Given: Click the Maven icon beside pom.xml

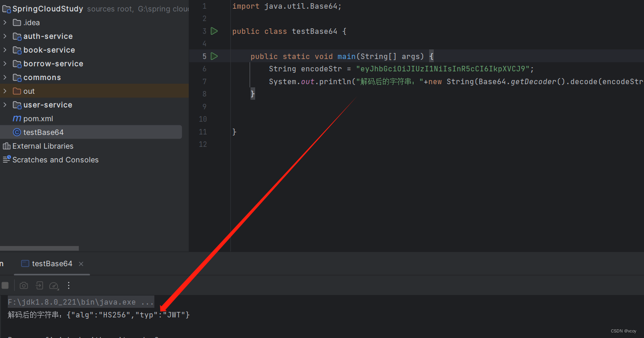Looking at the screenshot, I should tap(17, 118).
